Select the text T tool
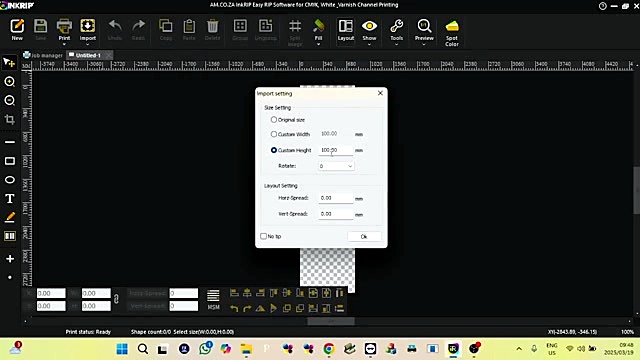Image resolution: width=640 pixels, height=360 pixels. pyautogui.click(x=10, y=199)
